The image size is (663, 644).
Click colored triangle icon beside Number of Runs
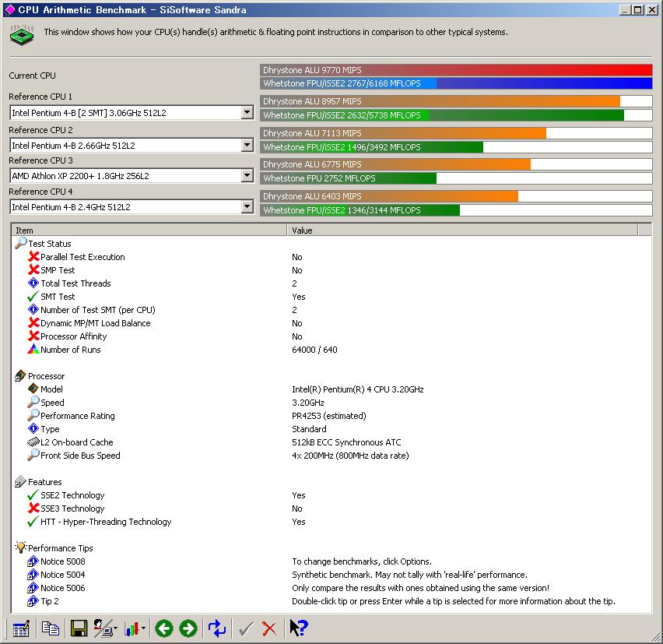[x=33, y=349]
